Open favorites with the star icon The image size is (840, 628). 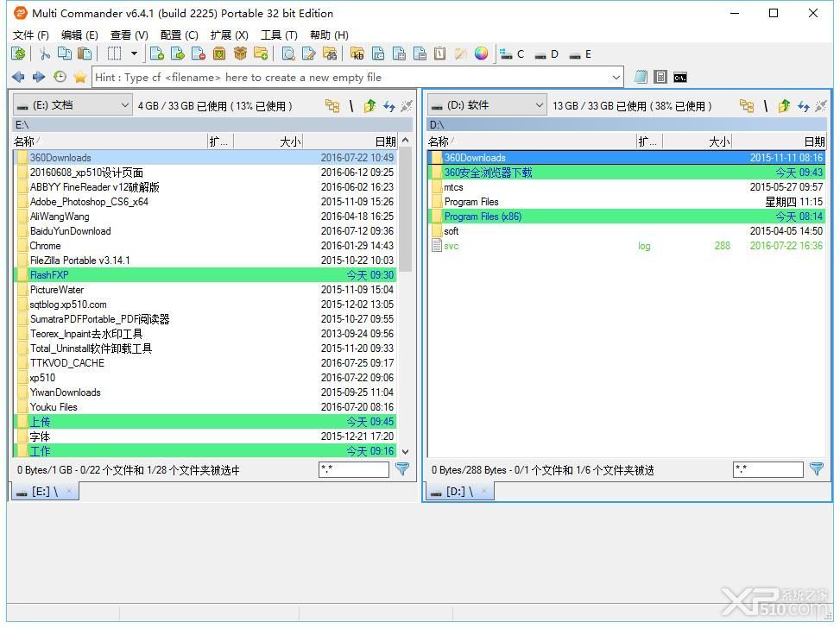[x=80, y=77]
